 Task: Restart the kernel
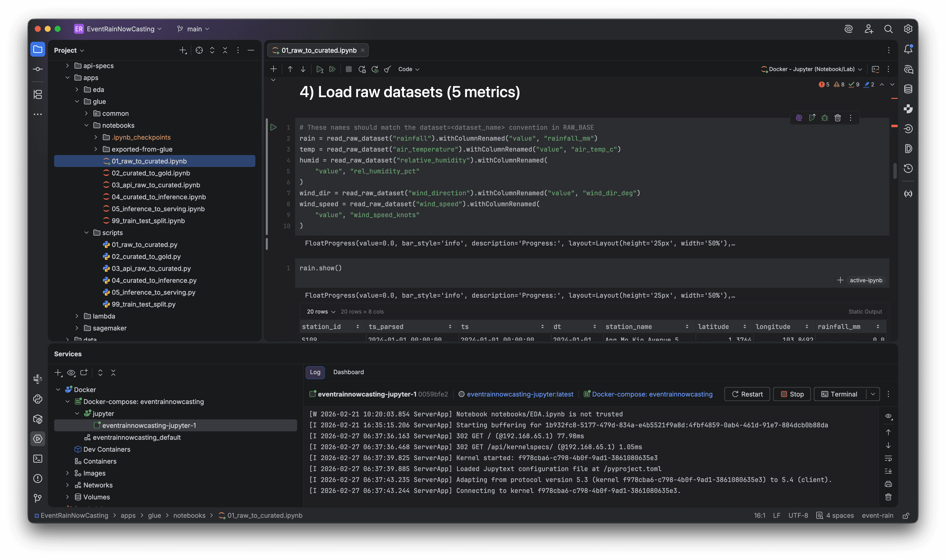362,69
